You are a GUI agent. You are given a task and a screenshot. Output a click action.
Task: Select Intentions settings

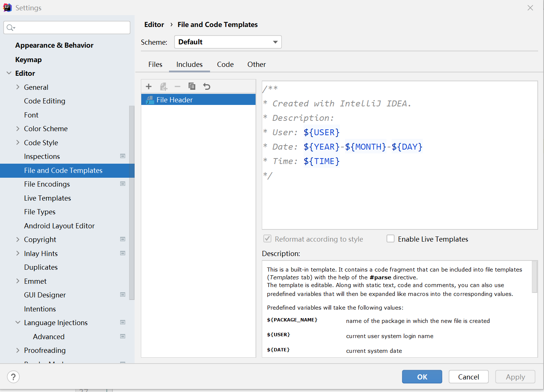[x=40, y=309]
